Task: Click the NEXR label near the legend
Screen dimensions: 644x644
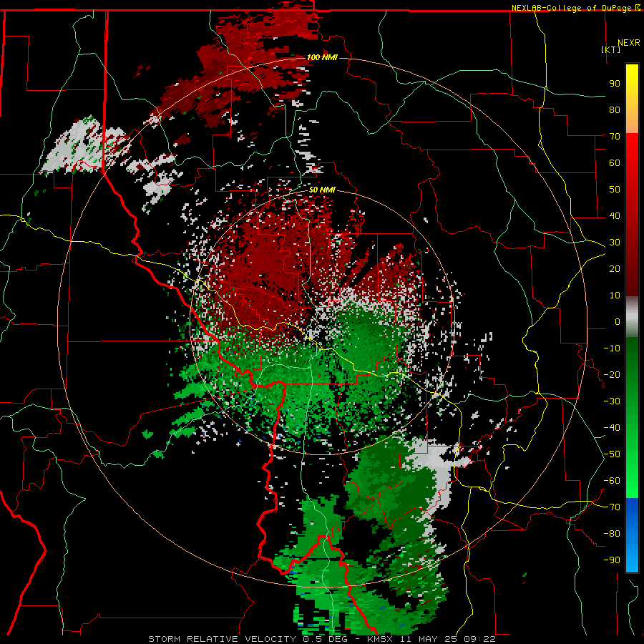Action: point(629,43)
